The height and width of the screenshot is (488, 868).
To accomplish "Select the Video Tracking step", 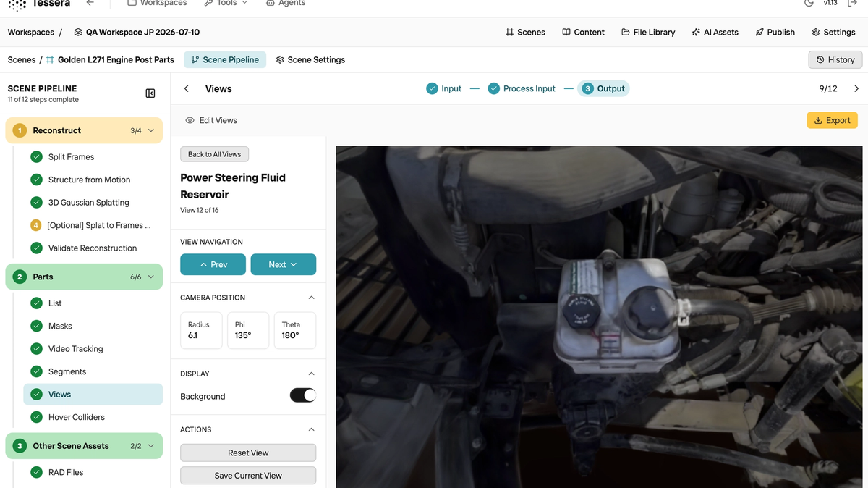I will click(x=93, y=348).
